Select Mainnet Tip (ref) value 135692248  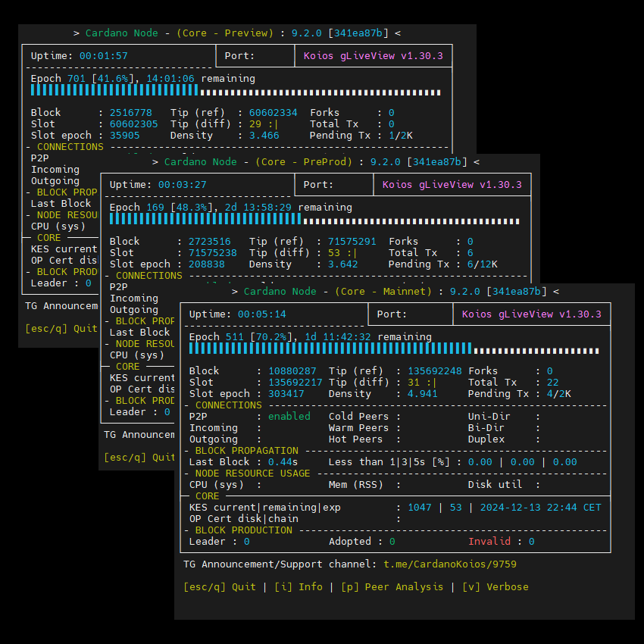pos(435,371)
